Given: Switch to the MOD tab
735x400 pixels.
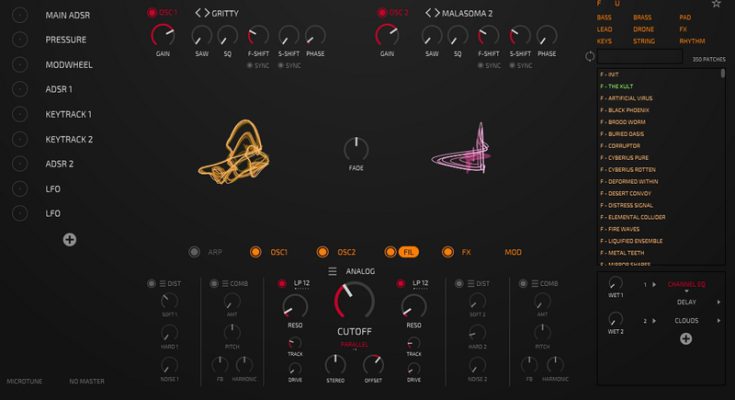Looking at the screenshot, I should (512, 252).
